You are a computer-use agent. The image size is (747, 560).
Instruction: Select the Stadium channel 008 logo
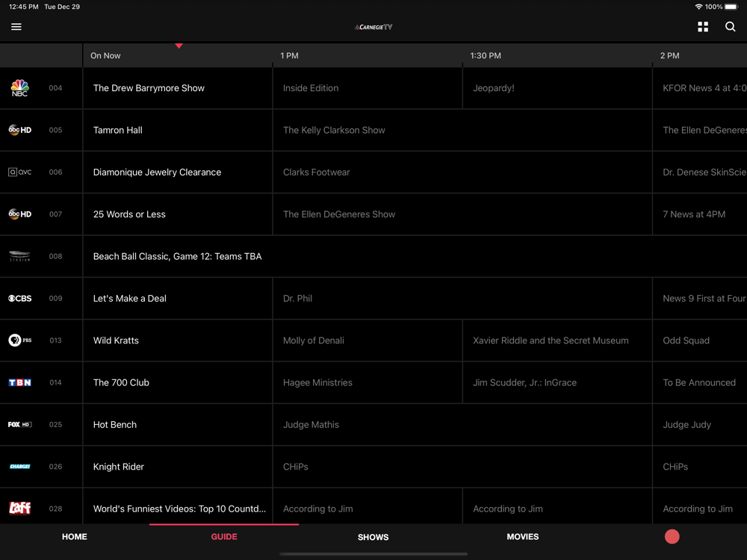click(x=19, y=256)
